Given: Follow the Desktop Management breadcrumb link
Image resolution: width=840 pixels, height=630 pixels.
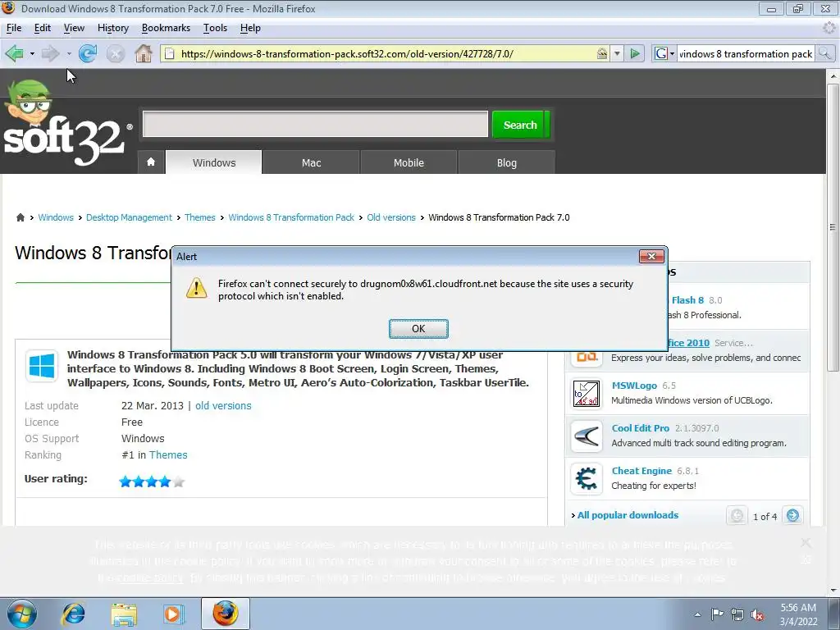Looking at the screenshot, I should tap(129, 217).
